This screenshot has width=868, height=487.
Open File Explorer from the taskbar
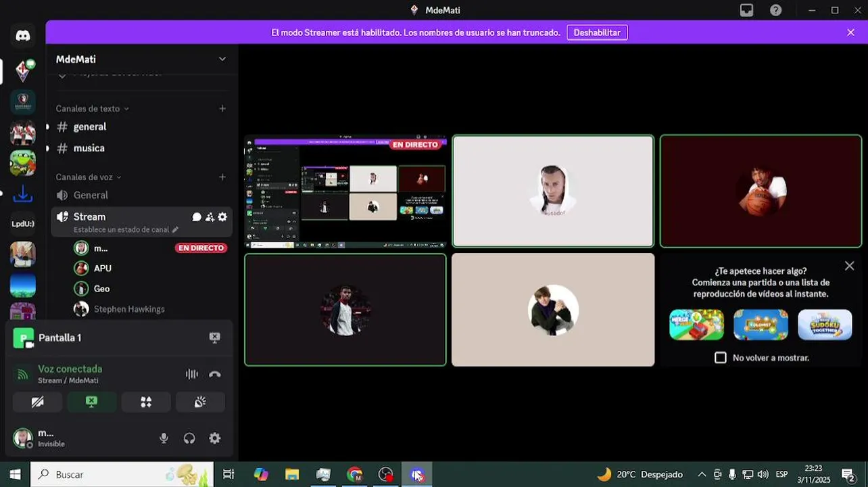[292, 474]
